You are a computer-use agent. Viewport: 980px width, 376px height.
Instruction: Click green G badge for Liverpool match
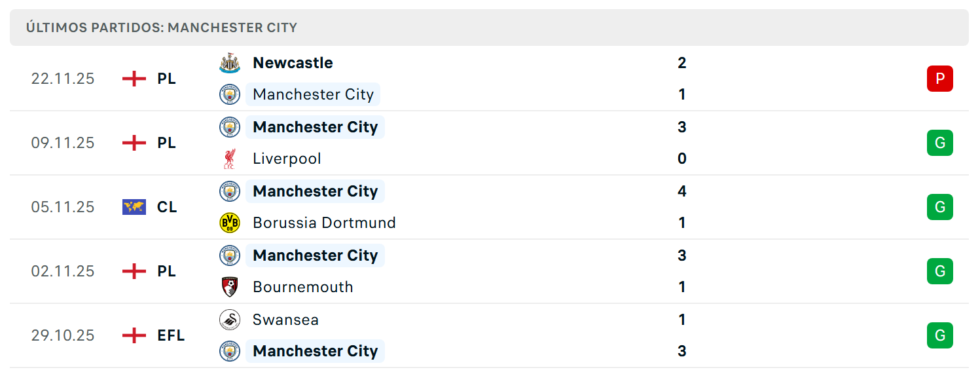[x=939, y=143]
